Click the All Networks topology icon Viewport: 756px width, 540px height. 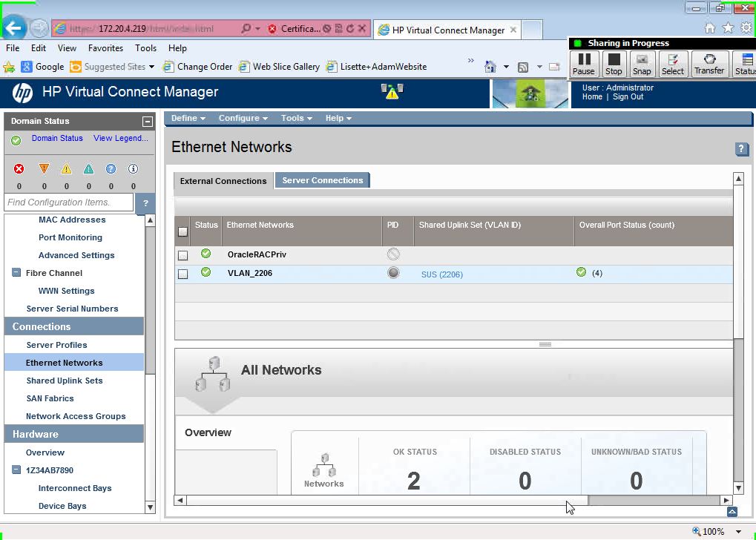213,374
